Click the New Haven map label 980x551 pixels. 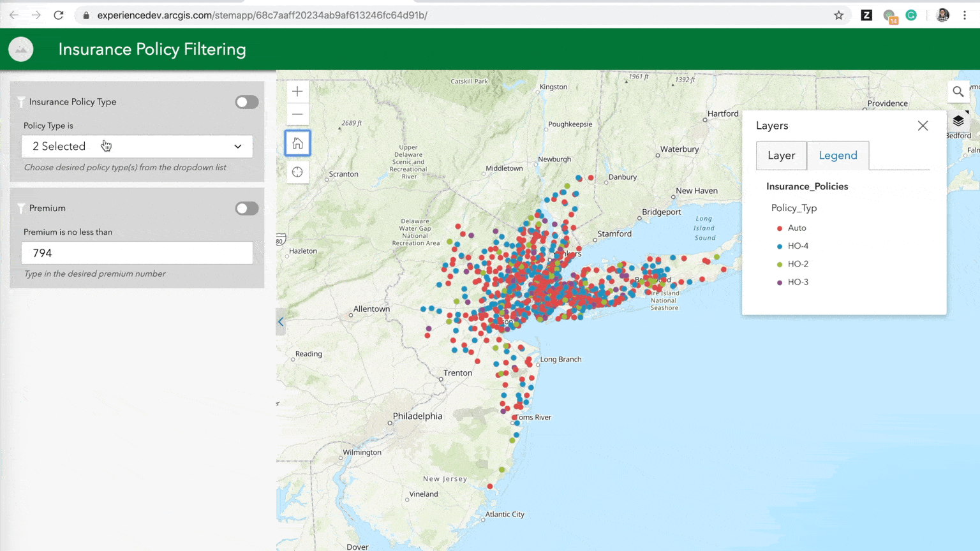697,191
